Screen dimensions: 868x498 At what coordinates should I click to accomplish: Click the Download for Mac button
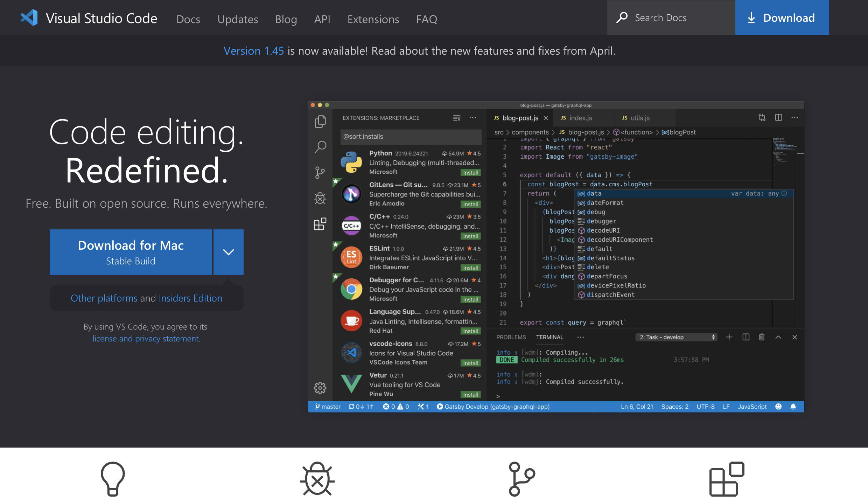(x=131, y=252)
